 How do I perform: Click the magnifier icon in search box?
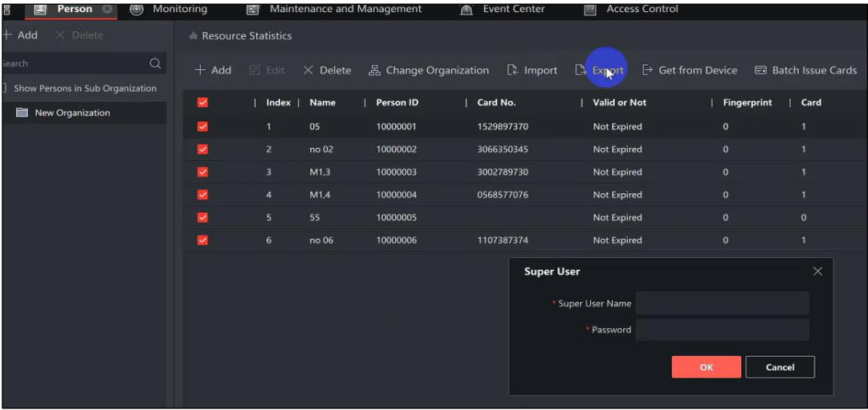click(x=154, y=64)
